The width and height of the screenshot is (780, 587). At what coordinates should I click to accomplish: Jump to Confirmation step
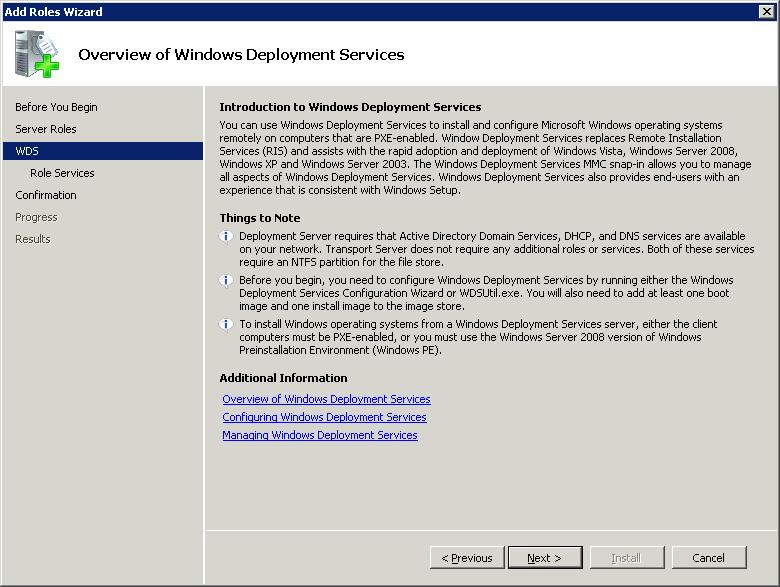46,195
